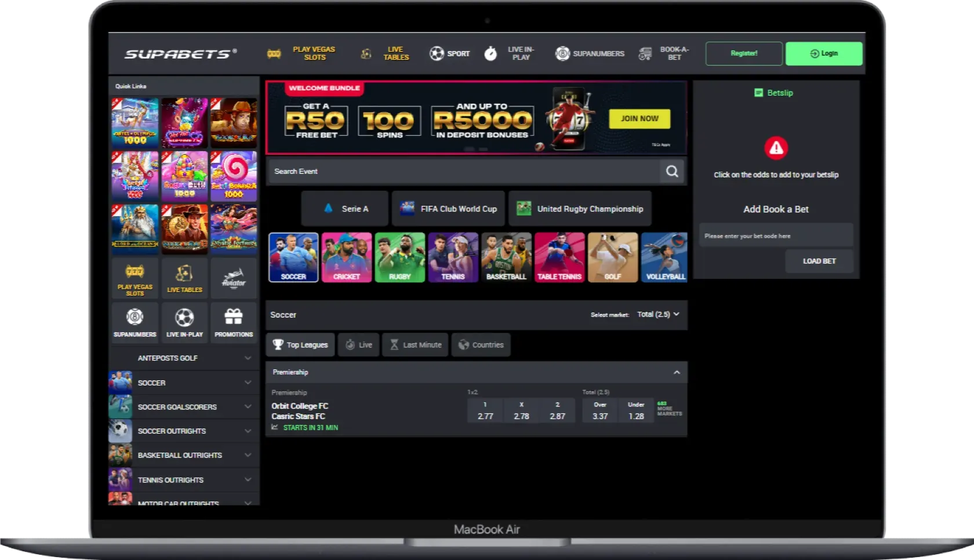The width and height of the screenshot is (974, 560).
Task: Click the Login button
Action: click(824, 53)
